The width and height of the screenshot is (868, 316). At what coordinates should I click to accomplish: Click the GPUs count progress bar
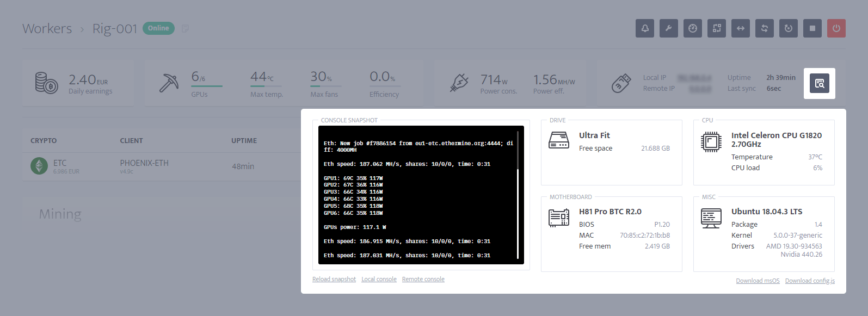coord(207,86)
